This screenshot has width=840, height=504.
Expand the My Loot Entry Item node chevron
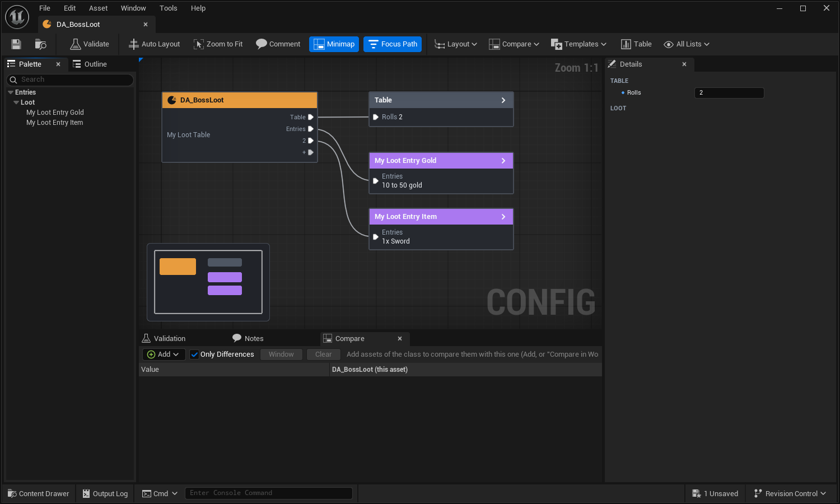tap(503, 217)
